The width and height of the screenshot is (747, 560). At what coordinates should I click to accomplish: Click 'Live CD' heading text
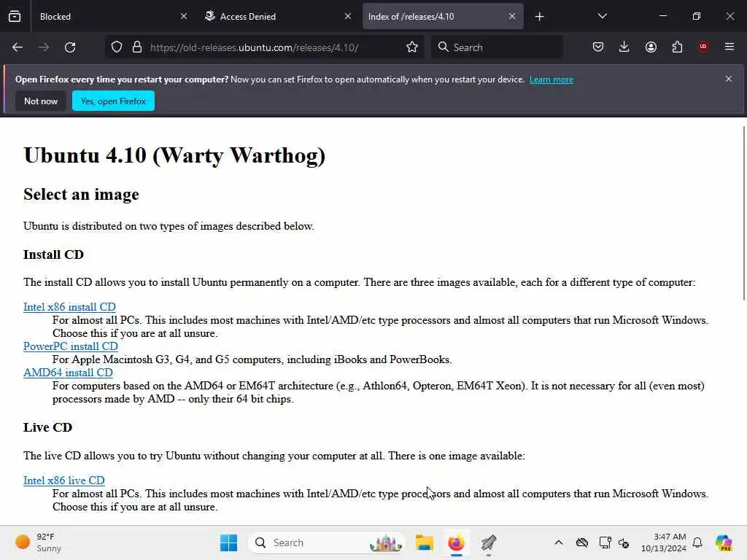pos(47,427)
